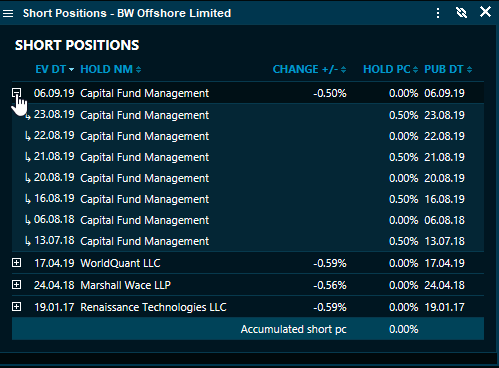Viewport: 499px width, 368px height.
Task: Click the 17.04.19 event date cell
Action: (x=54, y=263)
